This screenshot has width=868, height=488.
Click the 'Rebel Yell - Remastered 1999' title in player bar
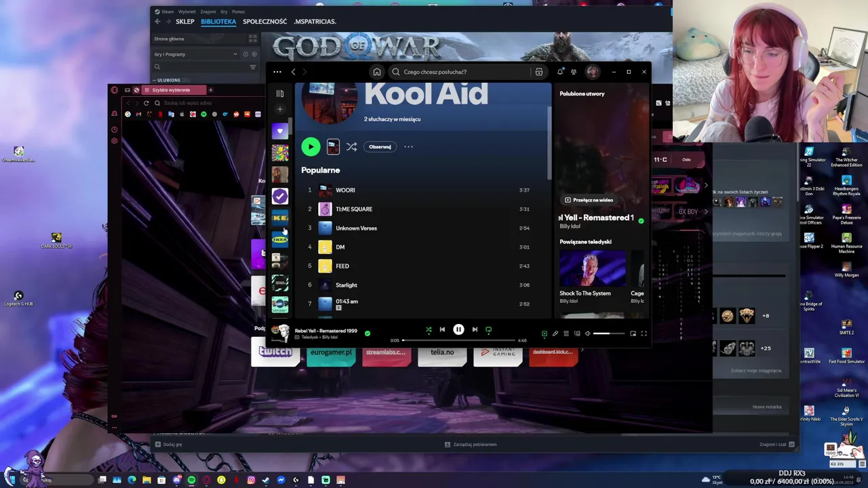(326, 331)
